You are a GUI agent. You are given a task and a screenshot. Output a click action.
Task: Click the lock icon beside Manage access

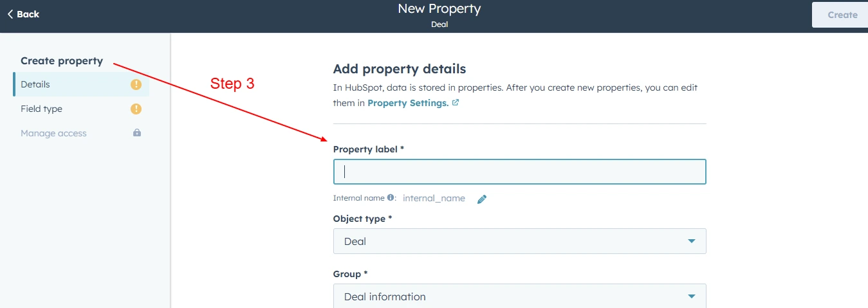pyautogui.click(x=136, y=133)
